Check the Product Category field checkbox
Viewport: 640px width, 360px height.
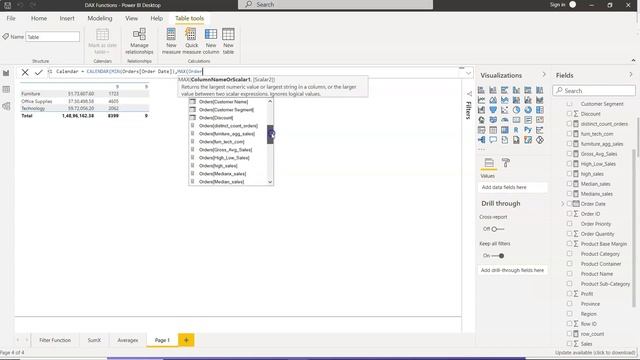[x=569, y=253]
